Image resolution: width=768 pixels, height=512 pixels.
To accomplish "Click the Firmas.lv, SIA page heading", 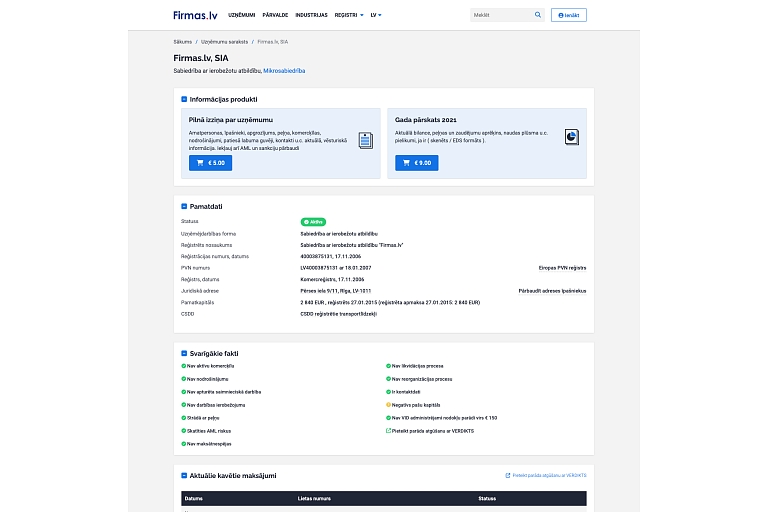I will [x=201, y=58].
